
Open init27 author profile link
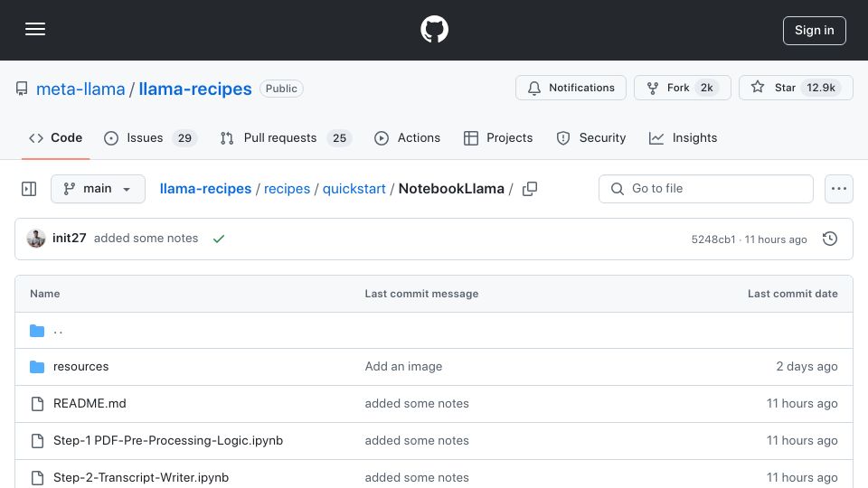click(70, 238)
